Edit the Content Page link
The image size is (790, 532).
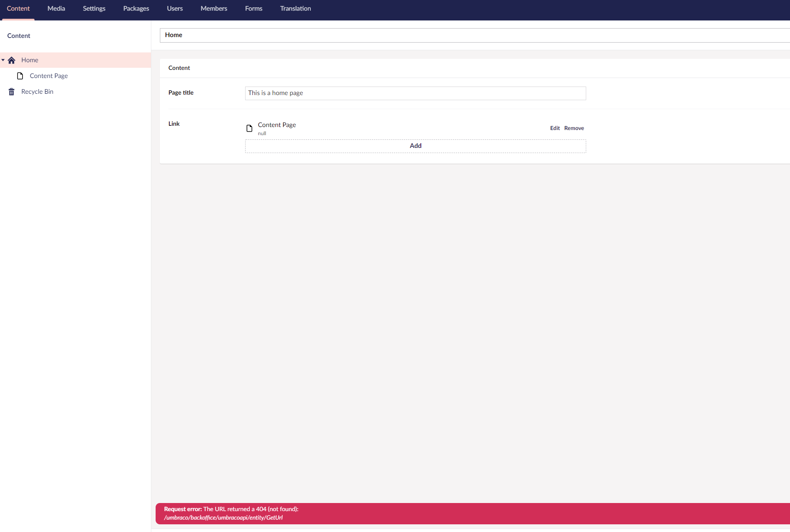pos(555,128)
